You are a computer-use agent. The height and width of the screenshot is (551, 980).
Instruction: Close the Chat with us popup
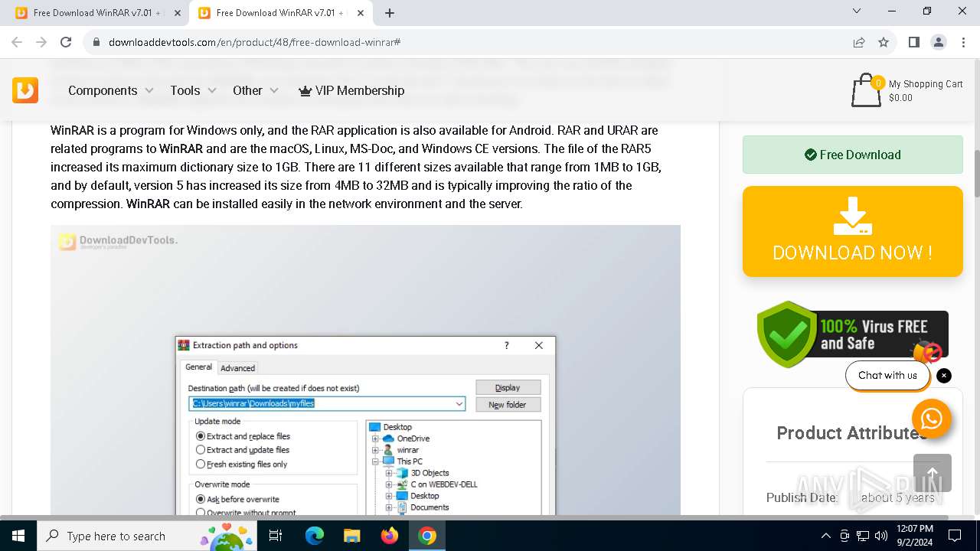944,375
